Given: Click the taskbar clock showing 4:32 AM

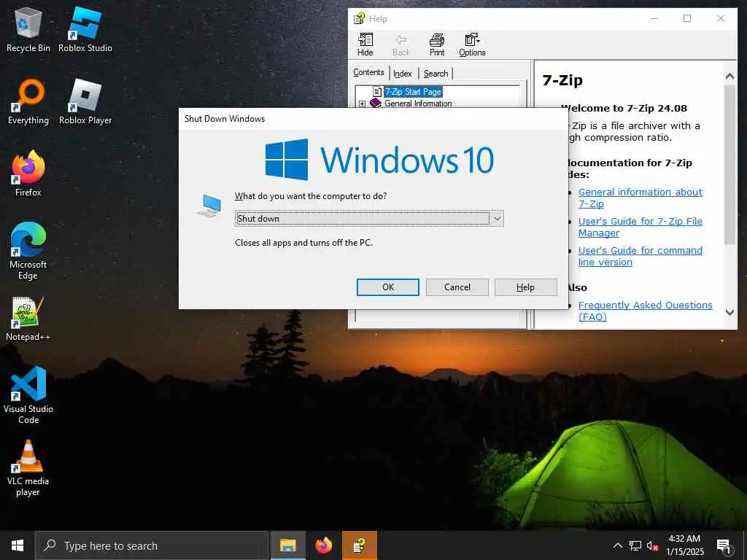Looking at the screenshot, I should point(684,545).
